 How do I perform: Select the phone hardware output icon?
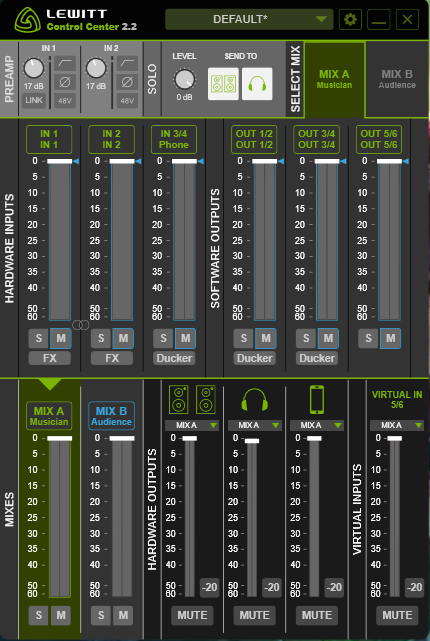[317, 399]
